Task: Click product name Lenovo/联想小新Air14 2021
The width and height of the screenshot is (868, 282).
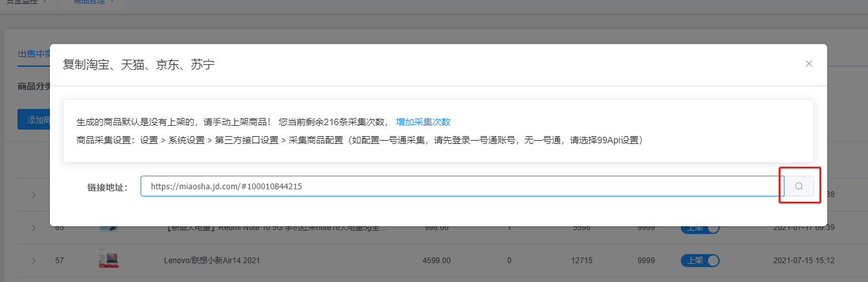Action: [x=212, y=261]
